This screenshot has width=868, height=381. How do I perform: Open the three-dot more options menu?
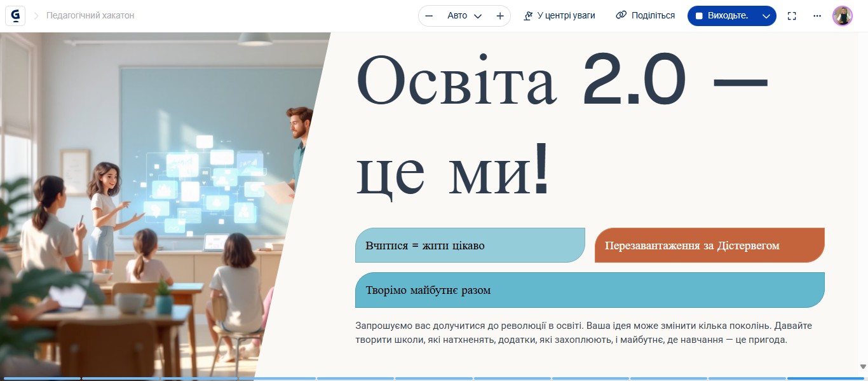pyautogui.click(x=817, y=16)
